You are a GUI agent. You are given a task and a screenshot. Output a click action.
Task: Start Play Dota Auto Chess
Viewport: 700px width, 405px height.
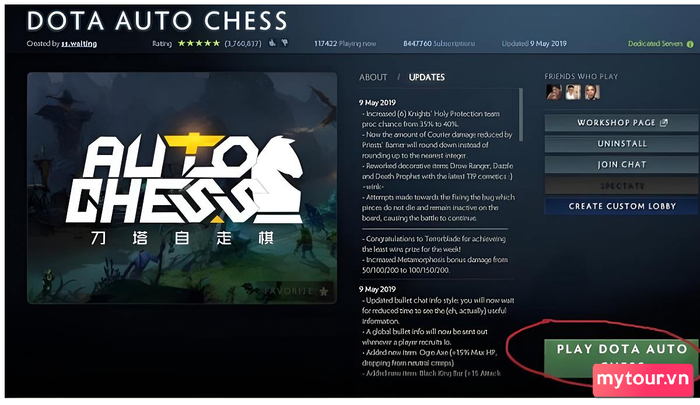621,357
